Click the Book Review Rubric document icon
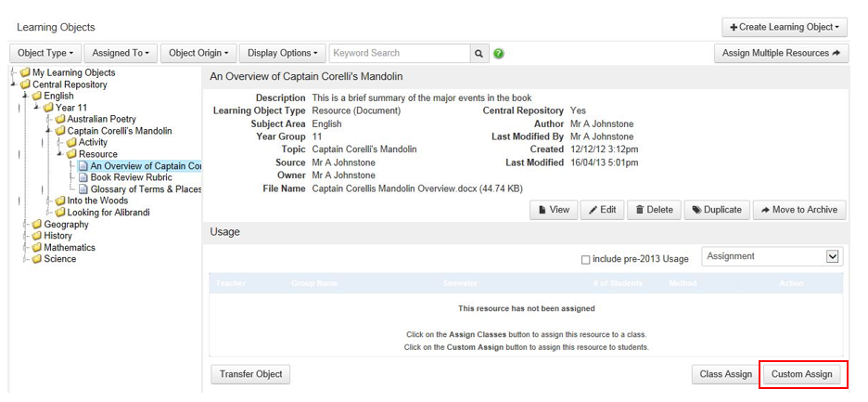The image size is (868, 402). click(83, 177)
